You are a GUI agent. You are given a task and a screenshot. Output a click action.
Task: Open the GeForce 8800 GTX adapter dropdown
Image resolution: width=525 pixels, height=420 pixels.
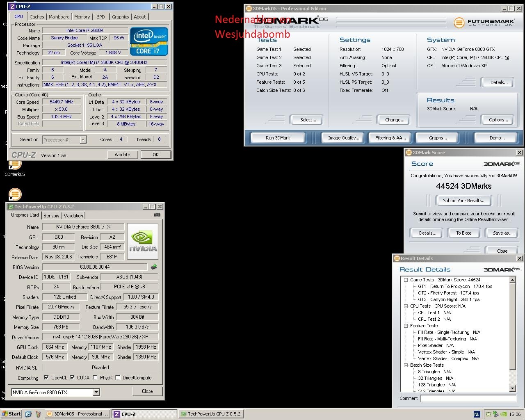pos(96,393)
